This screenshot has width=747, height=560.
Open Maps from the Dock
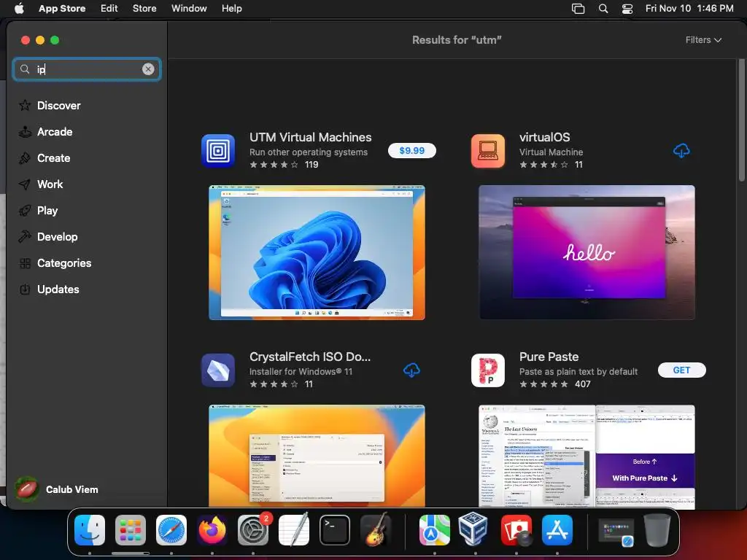pyautogui.click(x=435, y=530)
